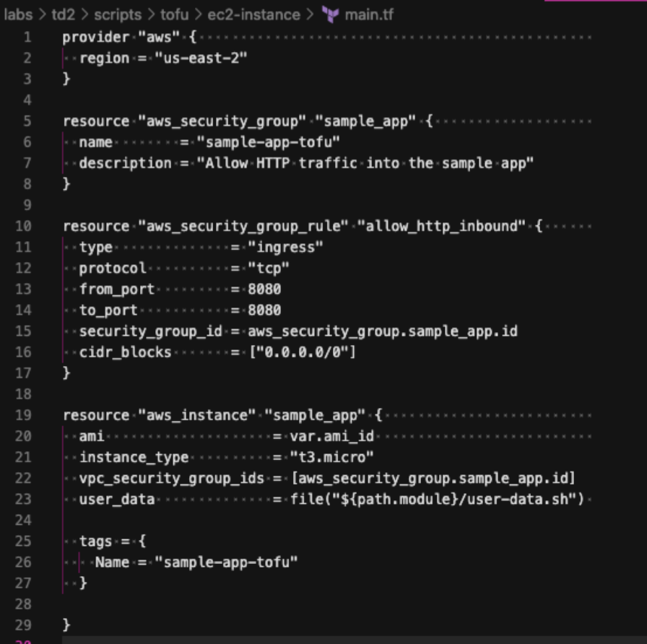
Task: Click the "0.0.0.0/0" CIDR block string
Action: point(302,352)
